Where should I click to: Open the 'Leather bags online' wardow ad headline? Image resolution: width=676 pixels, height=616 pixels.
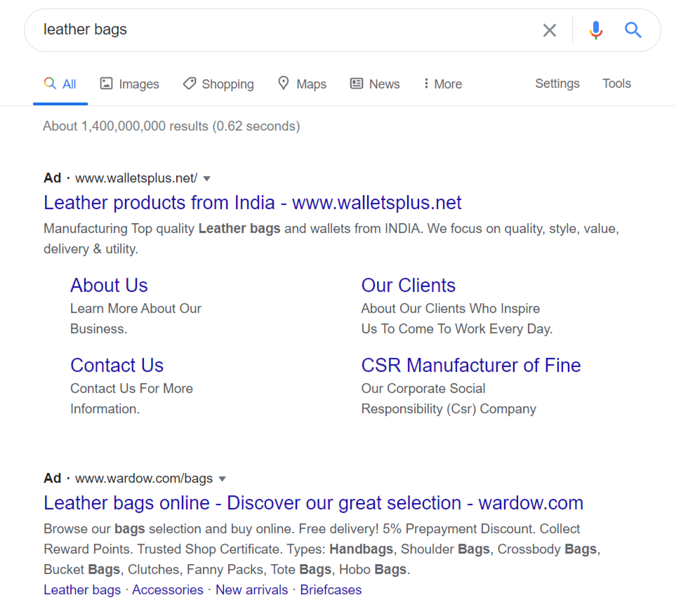pyautogui.click(x=313, y=503)
